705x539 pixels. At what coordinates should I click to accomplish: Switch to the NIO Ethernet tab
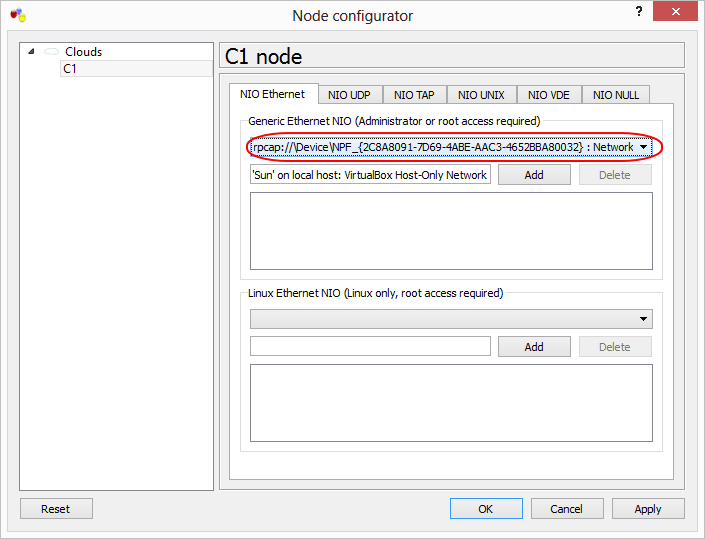tap(272, 94)
